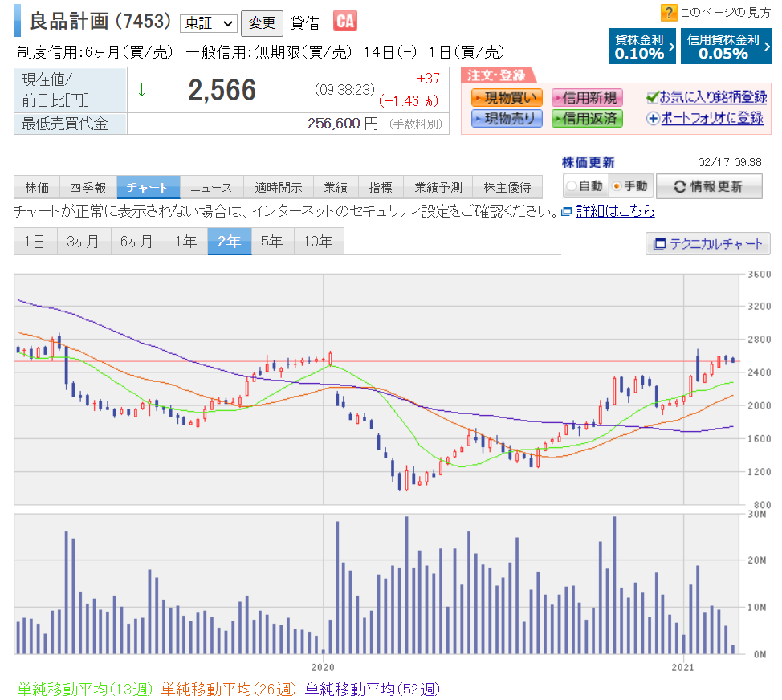
Task: Open the 指標 tab
Action: [x=381, y=188]
